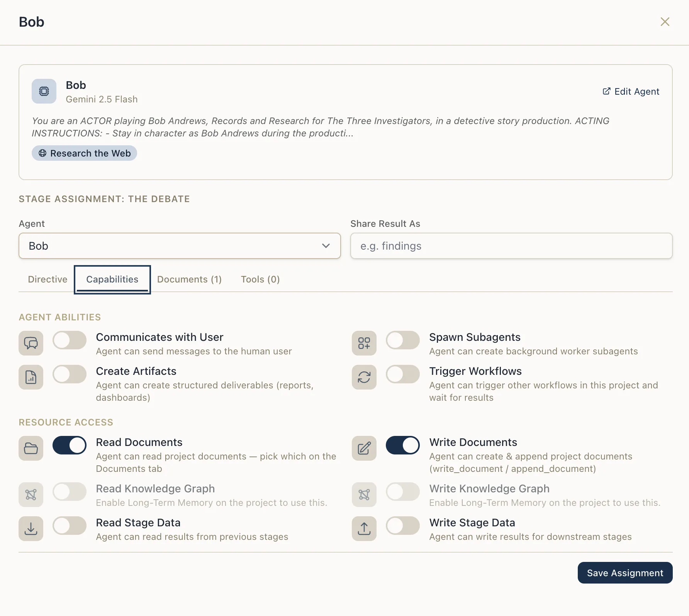Click the Research the Web tag
The image size is (689, 616).
pos(84,153)
